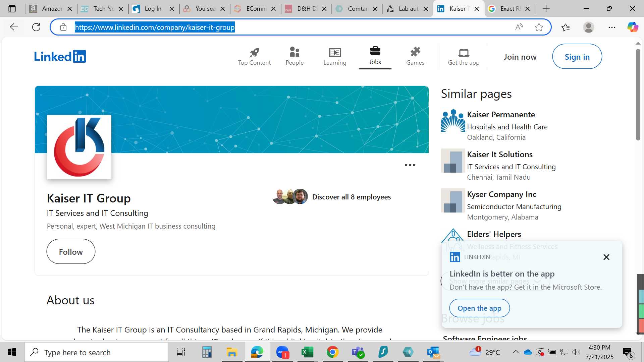Switch to the D&H tab
The width and height of the screenshot is (644, 362).
(306, 9)
